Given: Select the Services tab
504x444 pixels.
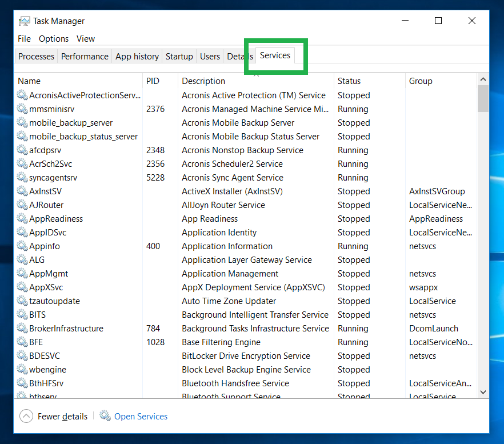Looking at the screenshot, I should pos(275,55).
